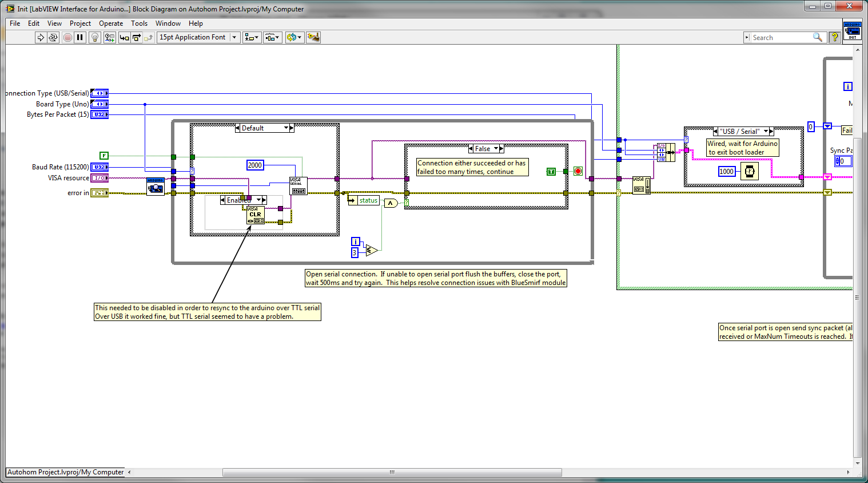Screen dimensions: 868x483
Task: Click the Step Out toolbar button
Action: point(149,37)
